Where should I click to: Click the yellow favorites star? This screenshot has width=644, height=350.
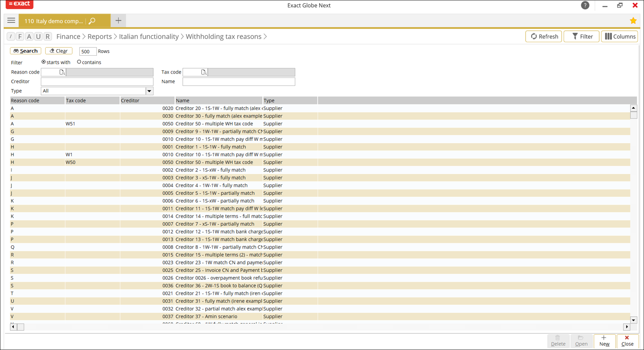click(x=633, y=21)
